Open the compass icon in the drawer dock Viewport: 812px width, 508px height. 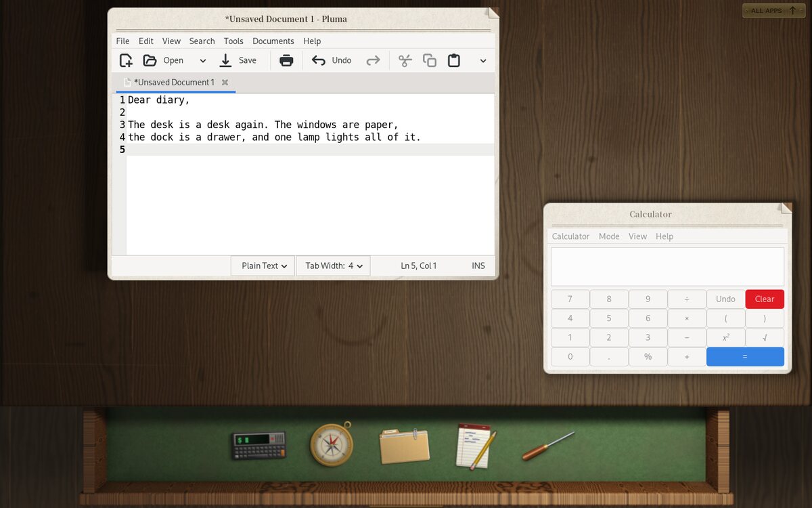pyautogui.click(x=332, y=444)
